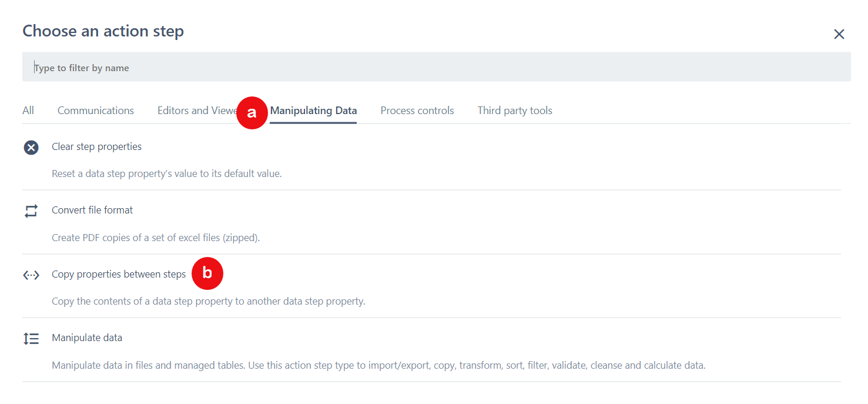
Task: Click the Manipulate data sort icon
Action: (31, 338)
